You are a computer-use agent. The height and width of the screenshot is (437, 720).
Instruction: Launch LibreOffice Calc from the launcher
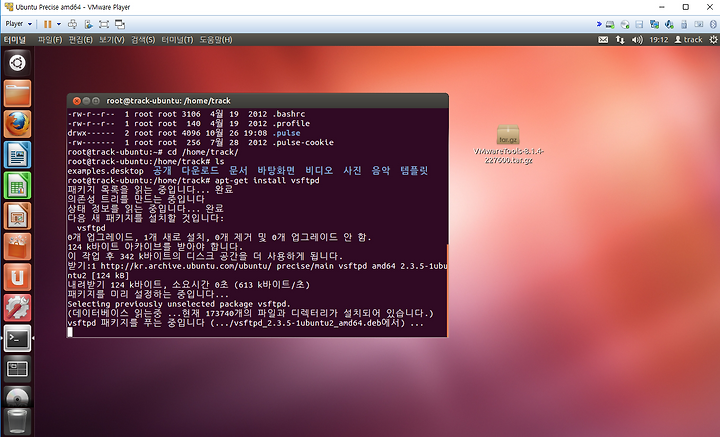coord(17,185)
